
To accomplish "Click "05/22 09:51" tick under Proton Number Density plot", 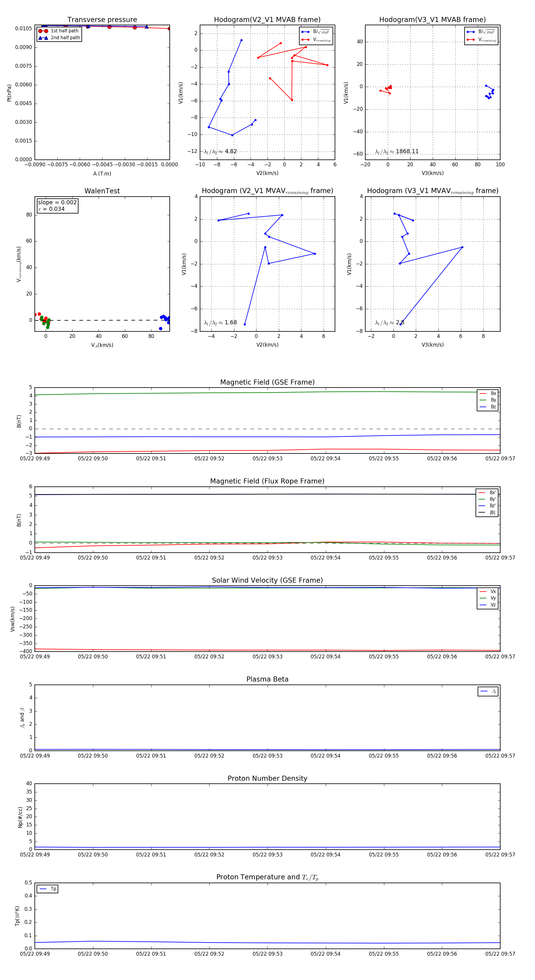I will click(x=151, y=854).
